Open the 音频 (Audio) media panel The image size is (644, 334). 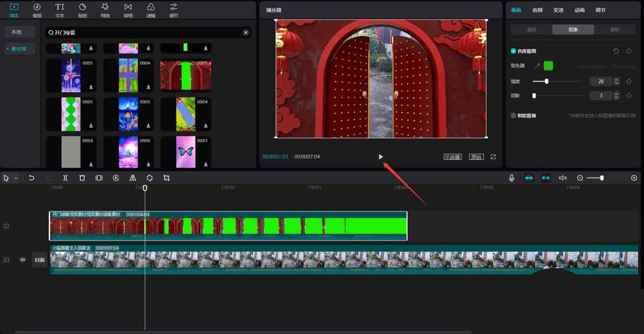pyautogui.click(x=36, y=10)
